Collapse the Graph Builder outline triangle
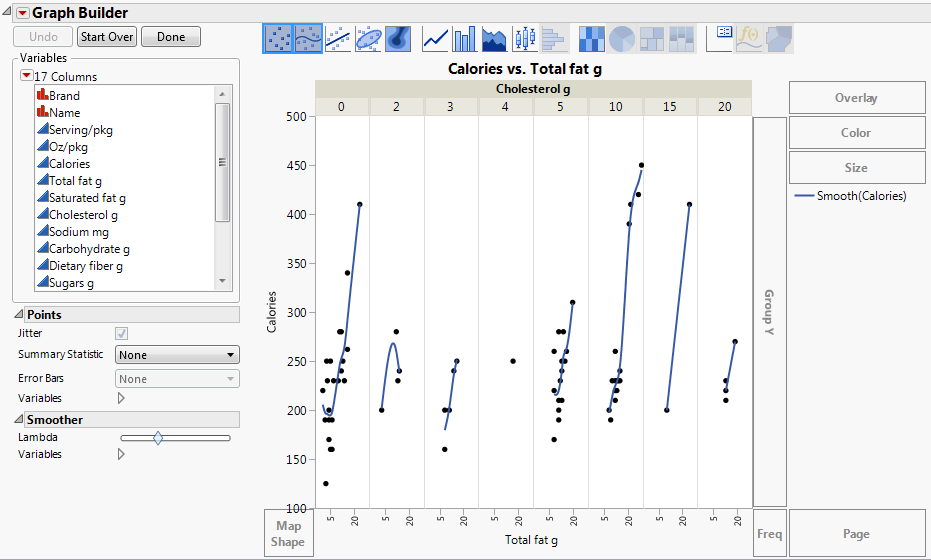 pos(7,11)
